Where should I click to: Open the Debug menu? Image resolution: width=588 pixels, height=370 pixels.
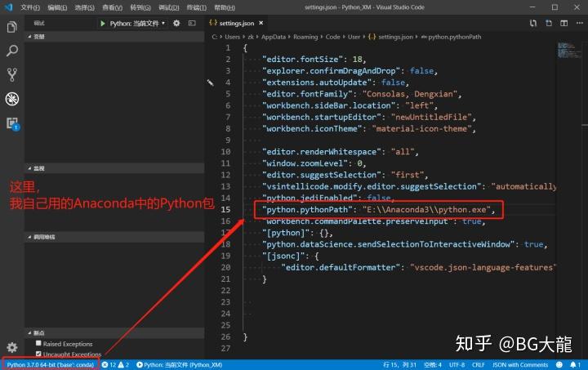click(x=169, y=7)
